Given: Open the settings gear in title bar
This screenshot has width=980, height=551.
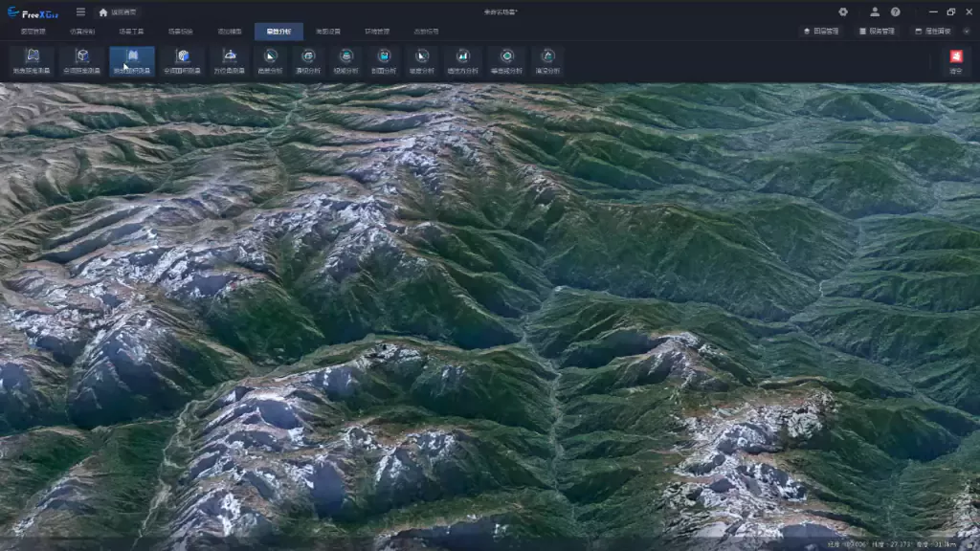Looking at the screenshot, I should [843, 12].
